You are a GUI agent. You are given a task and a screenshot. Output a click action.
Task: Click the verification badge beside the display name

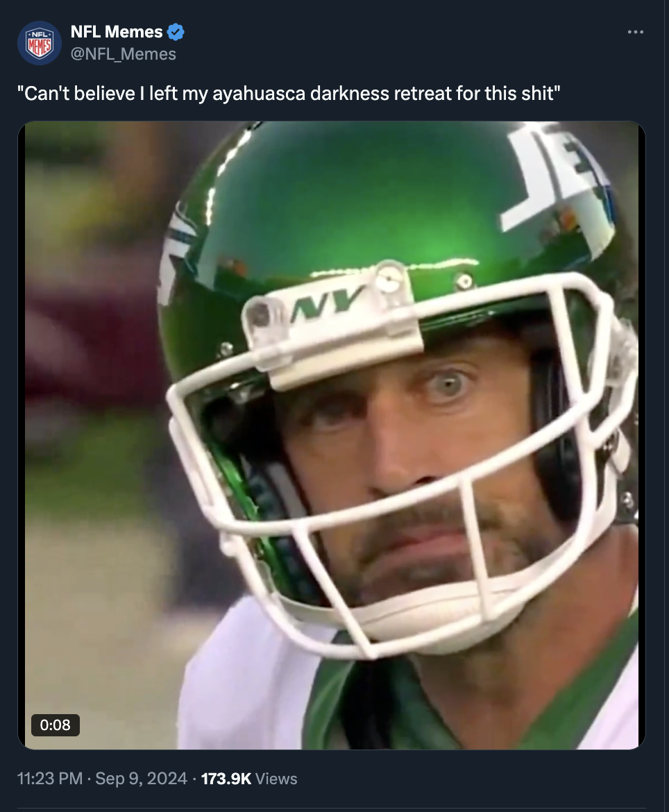176,31
